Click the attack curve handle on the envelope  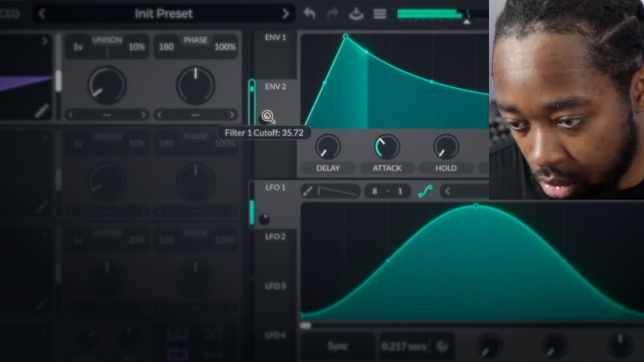[324, 82]
